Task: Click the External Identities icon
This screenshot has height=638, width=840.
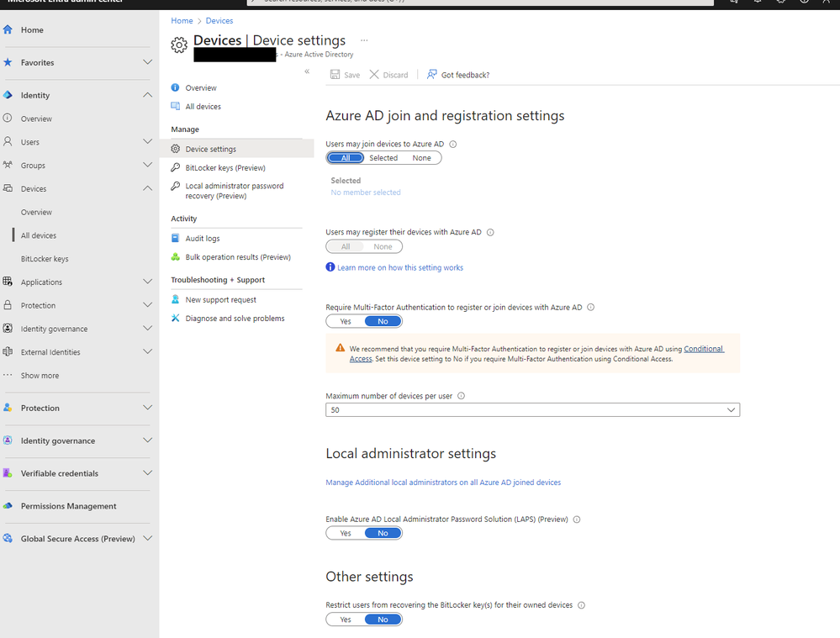Action: click(8, 351)
